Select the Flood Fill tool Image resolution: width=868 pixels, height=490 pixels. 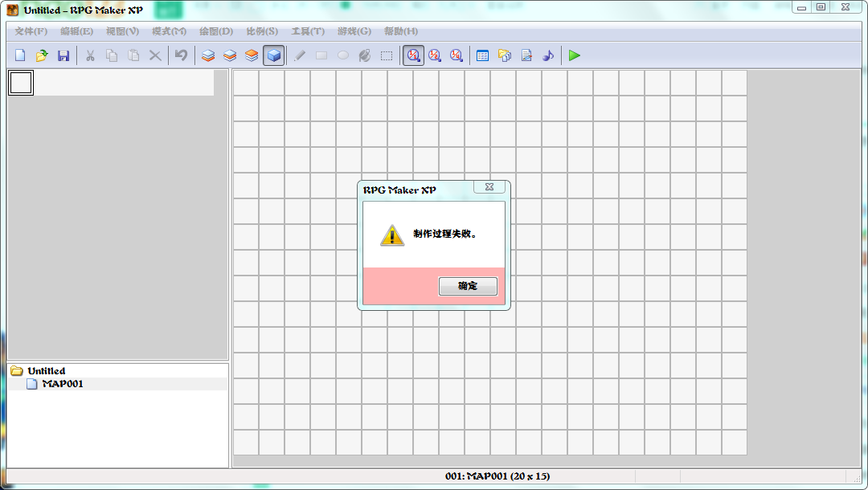click(365, 55)
